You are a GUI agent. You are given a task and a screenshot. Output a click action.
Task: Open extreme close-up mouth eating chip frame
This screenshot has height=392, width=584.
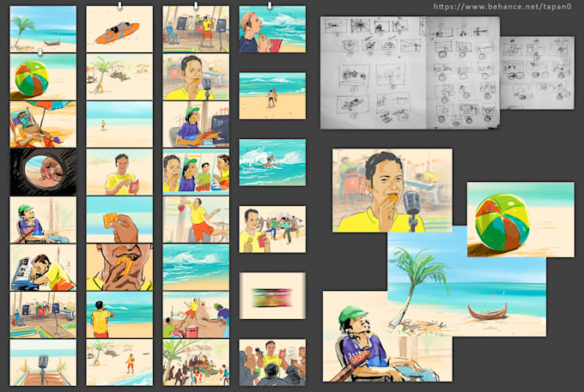(x=119, y=268)
